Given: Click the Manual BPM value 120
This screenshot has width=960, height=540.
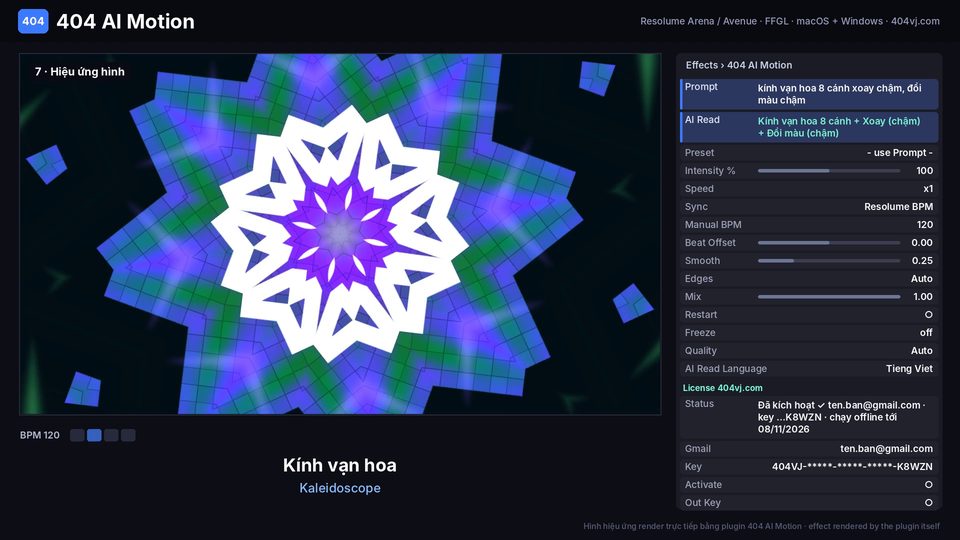Looking at the screenshot, I should click(924, 225).
